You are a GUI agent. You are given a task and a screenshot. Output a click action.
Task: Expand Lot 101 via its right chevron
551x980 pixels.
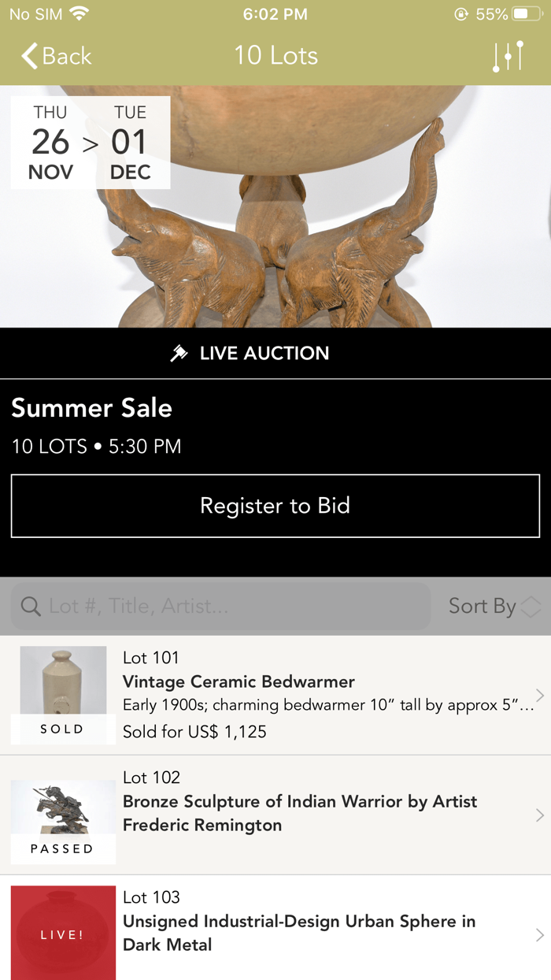click(538, 695)
